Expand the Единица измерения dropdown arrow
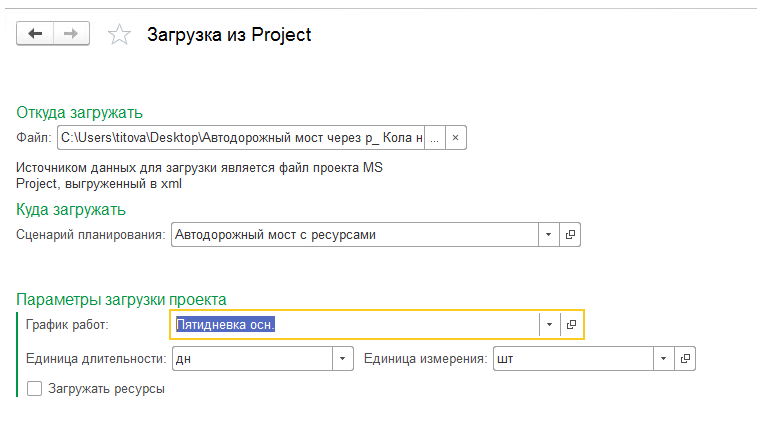Image resolution: width=767 pixels, height=430 pixels. tap(663, 359)
